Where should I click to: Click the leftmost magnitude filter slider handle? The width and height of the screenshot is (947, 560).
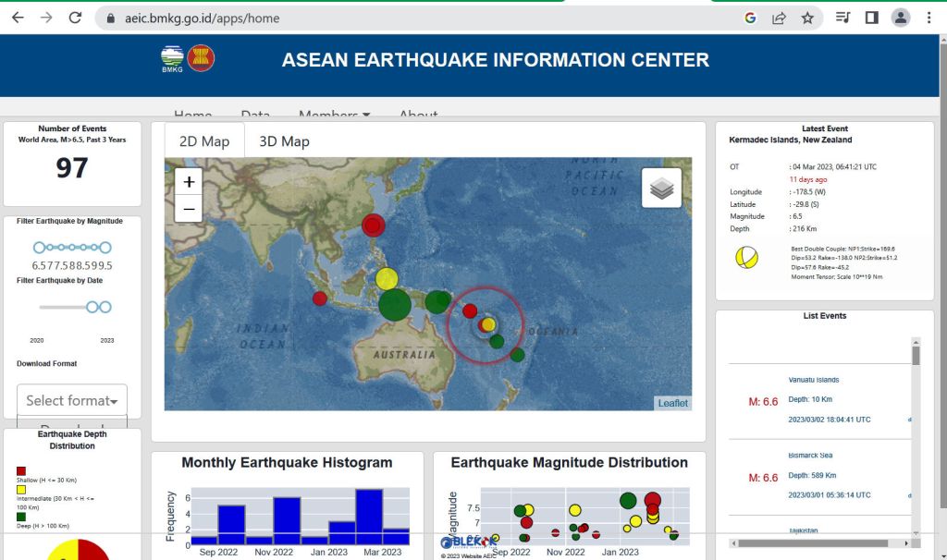pos(39,248)
